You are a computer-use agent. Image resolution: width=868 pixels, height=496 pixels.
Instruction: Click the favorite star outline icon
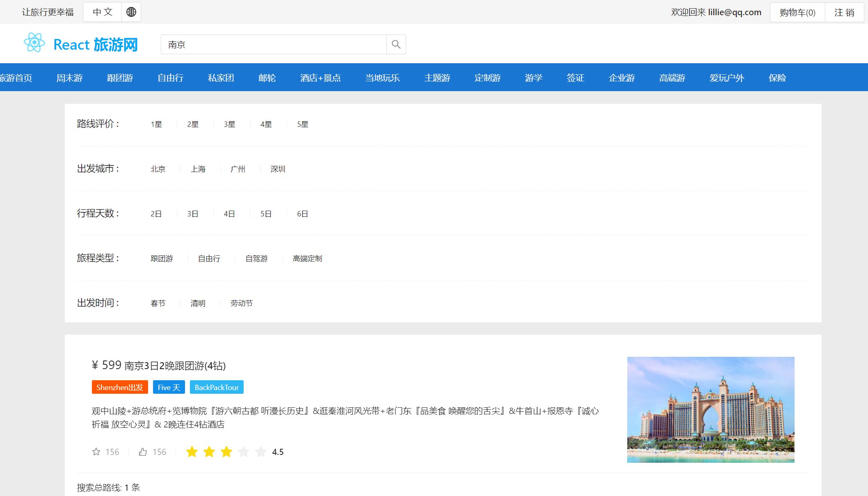(96, 452)
